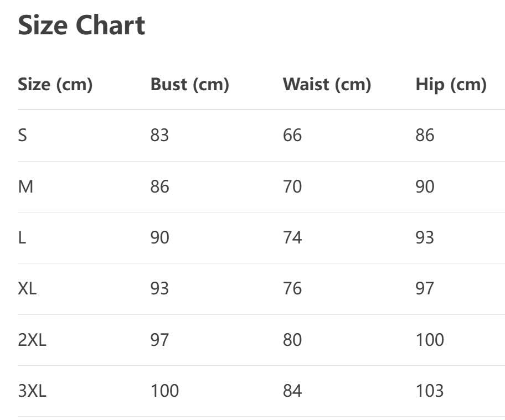Select the XL size row label
Image resolution: width=505 pixels, height=420 pixels.
click(27, 288)
